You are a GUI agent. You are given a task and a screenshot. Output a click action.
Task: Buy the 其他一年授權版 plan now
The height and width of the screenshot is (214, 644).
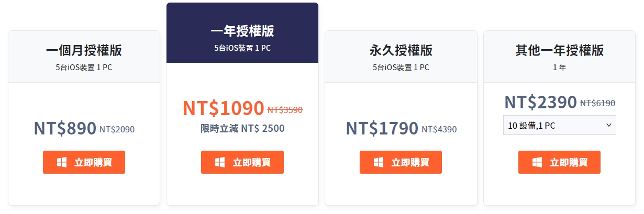point(559,162)
